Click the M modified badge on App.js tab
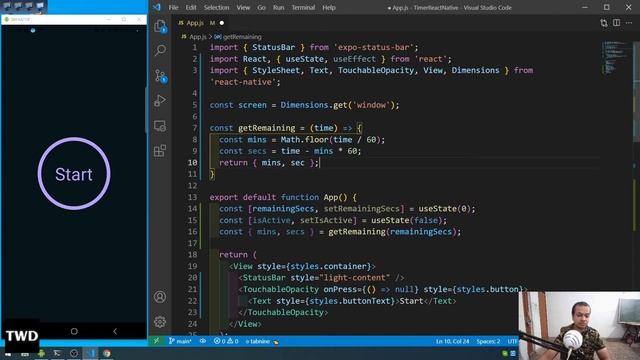 (212, 23)
